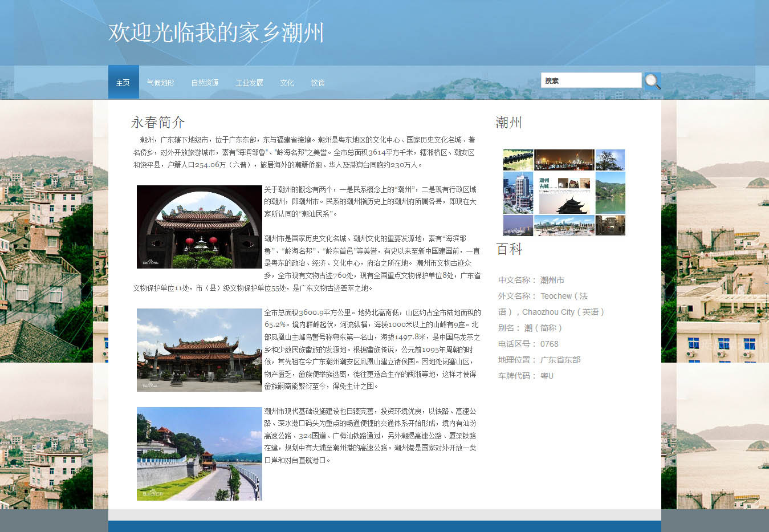
Task: Click the 永春简介 heading
Action: coord(158,122)
